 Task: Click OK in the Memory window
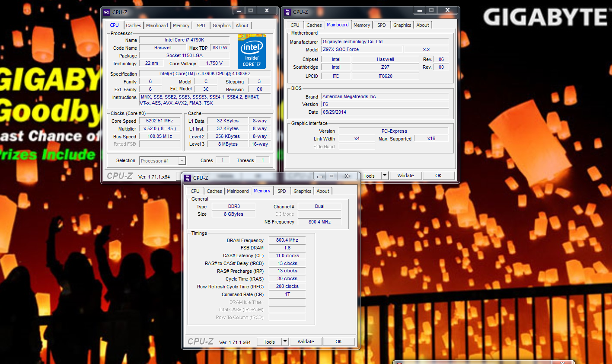pyautogui.click(x=339, y=342)
